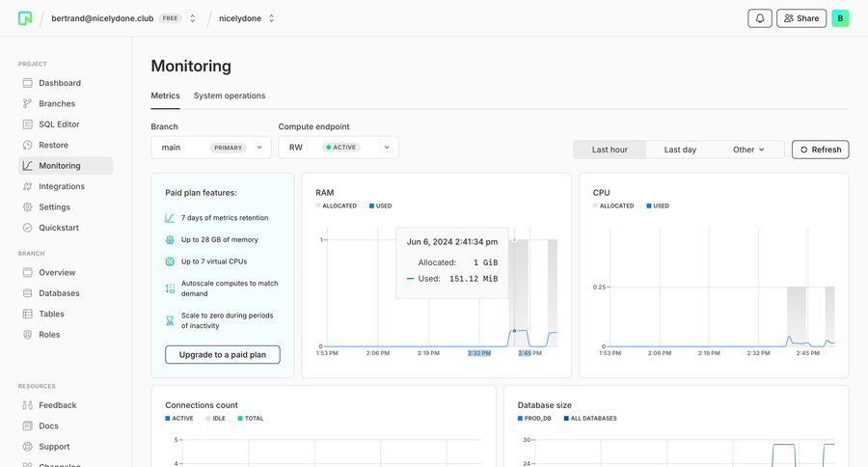Image resolution: width=868 pixels, height=467 pixels.
Task: Click the Branches sidebar icon
Action: point(28,103)
